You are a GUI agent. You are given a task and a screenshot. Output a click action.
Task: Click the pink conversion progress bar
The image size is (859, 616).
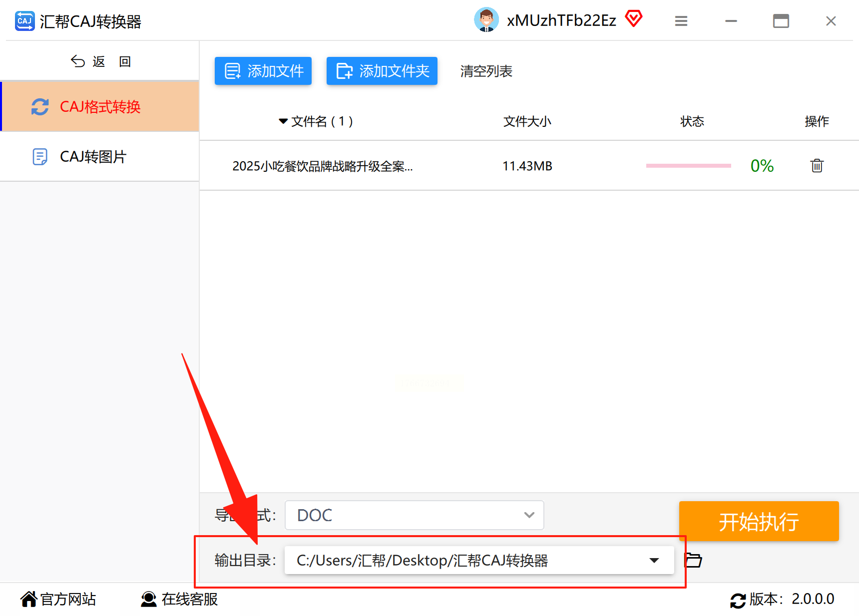(689, 166)
